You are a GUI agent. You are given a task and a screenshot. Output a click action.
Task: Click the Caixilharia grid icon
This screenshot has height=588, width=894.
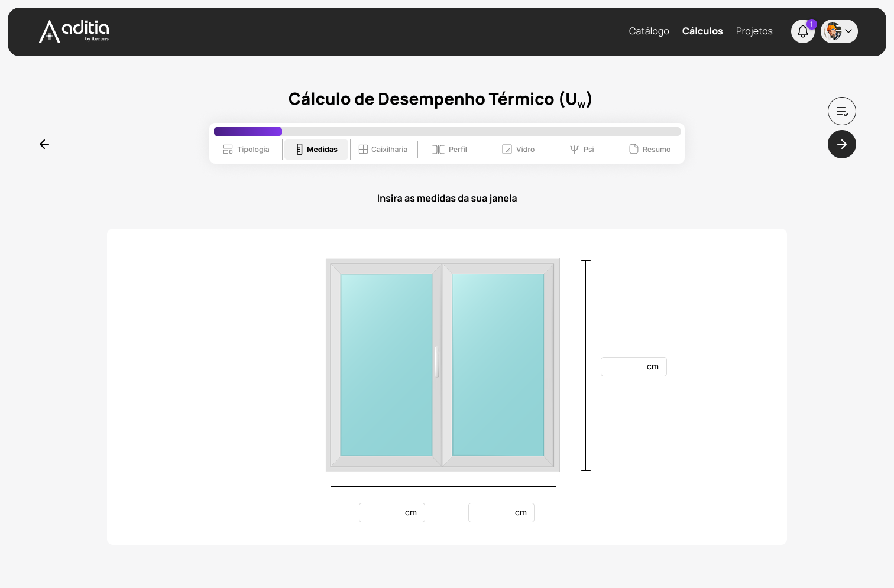click(363, 150)
